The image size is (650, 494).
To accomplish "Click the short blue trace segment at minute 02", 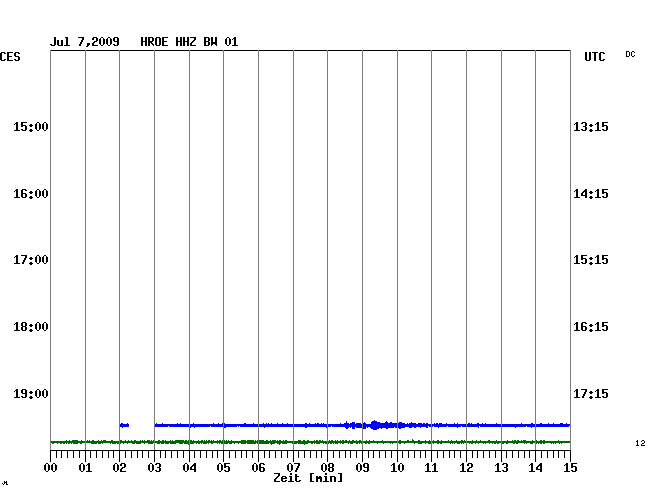I will (x=124, y=425).
